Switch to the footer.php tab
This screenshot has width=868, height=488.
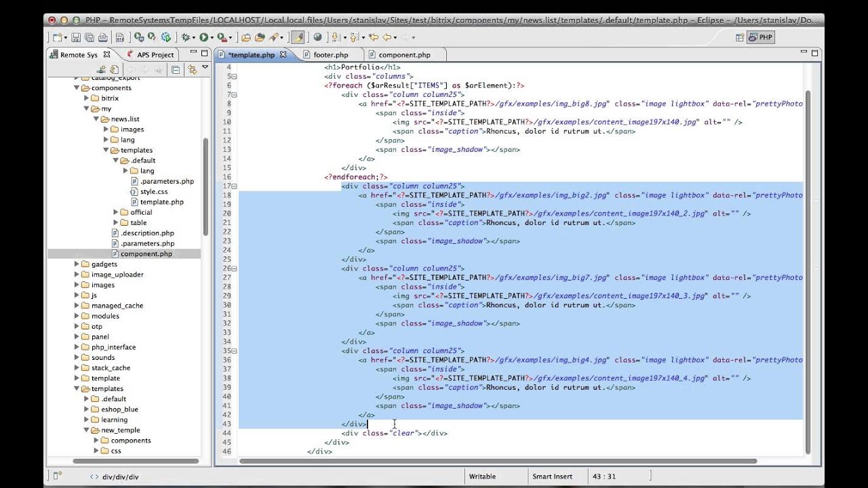click(x=330, y=55)
